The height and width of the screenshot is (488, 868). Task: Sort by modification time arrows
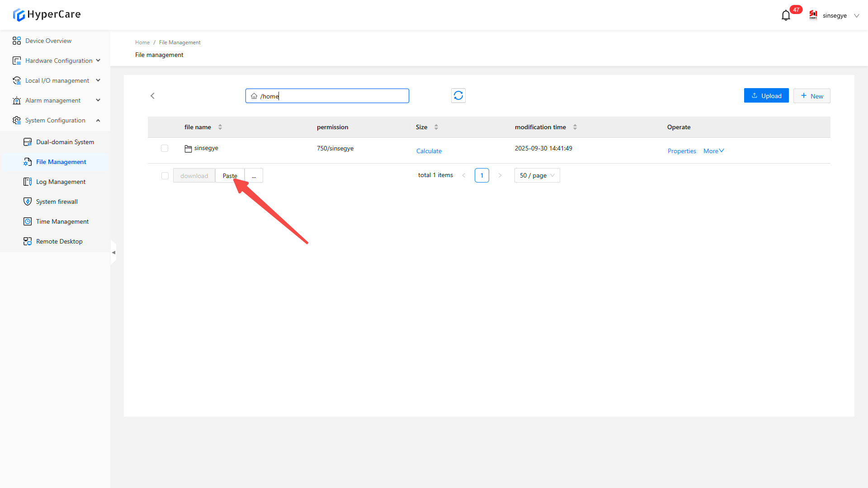pyautogui.click(x=575, y=127)
